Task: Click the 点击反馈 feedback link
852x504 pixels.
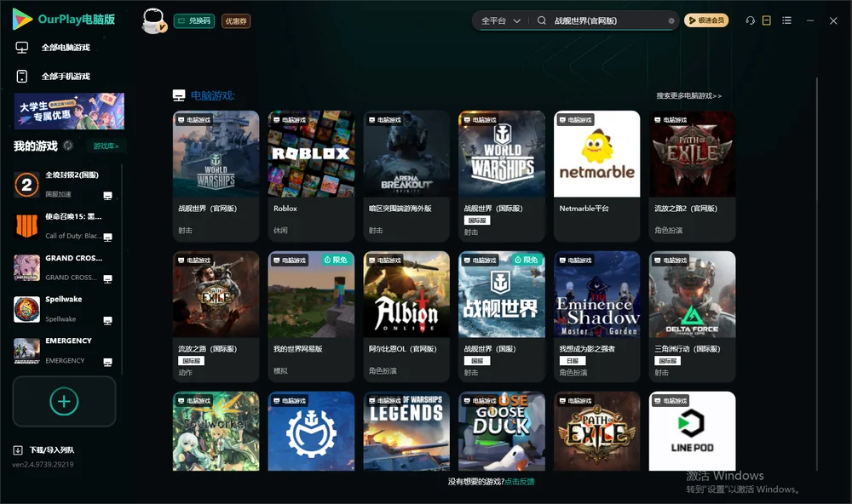Action: 520,482
